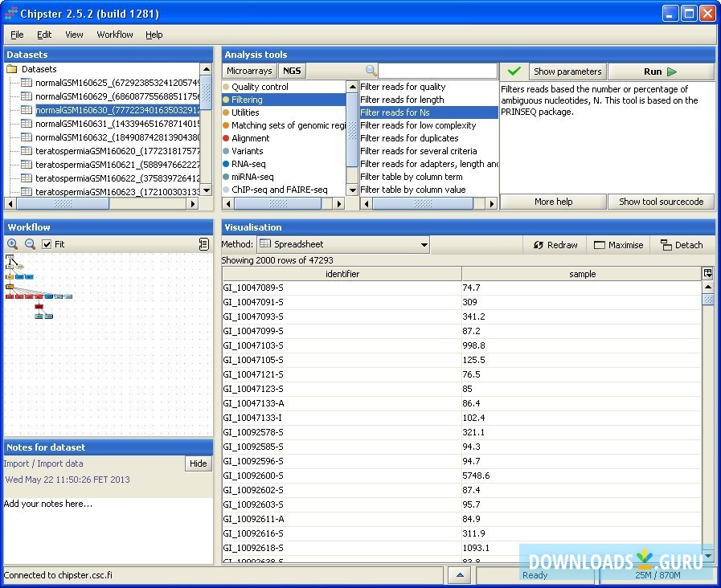Collapse the Datasets root folder
Image resolution: width=721 pixels, height=588 pixels.
(x=12, y=69)
